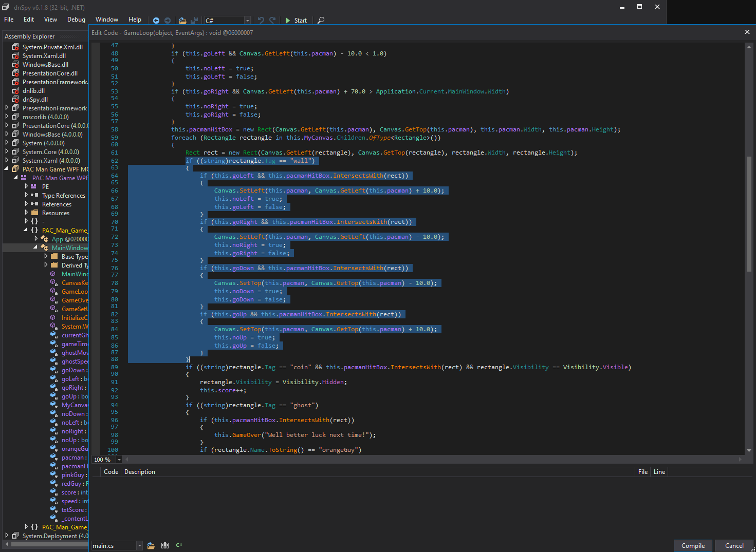The image size is (756, 552).
Task: Redo the action in toolbar
Action: (272, 21)
